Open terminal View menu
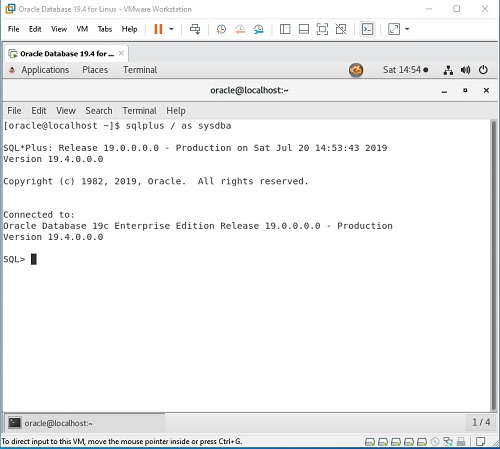Screen dimensions: 500x449 point(66,111)
